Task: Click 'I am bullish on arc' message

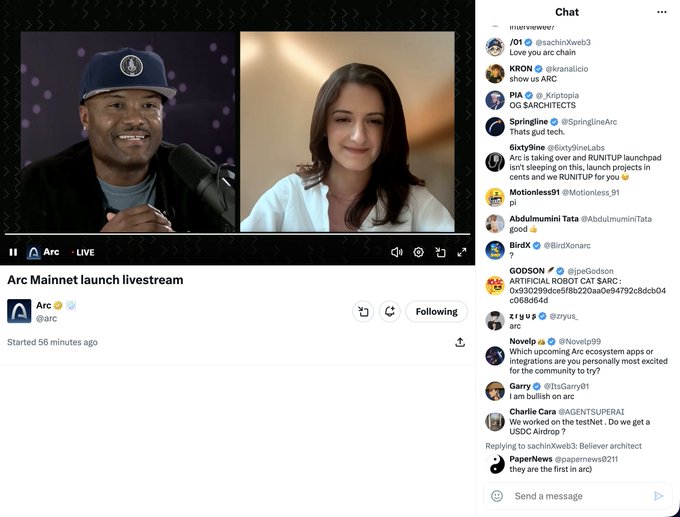Action: pos(542,396)
